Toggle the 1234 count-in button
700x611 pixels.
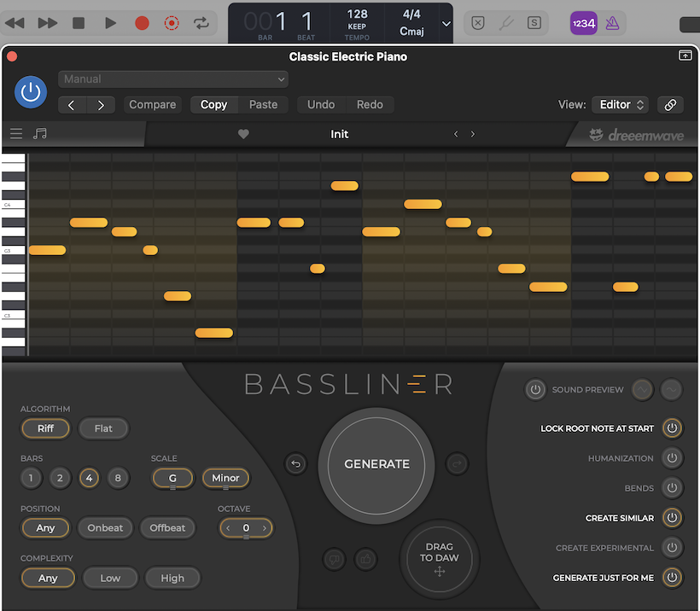click(x=584, y=23)
